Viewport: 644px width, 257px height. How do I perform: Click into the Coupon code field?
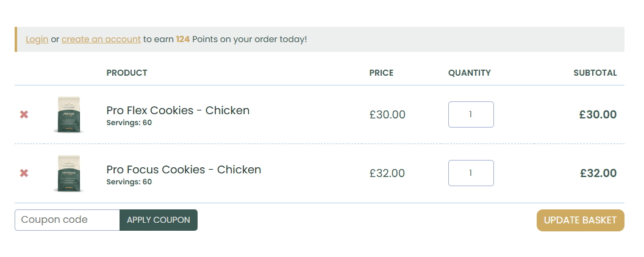[x=67, y=220]
